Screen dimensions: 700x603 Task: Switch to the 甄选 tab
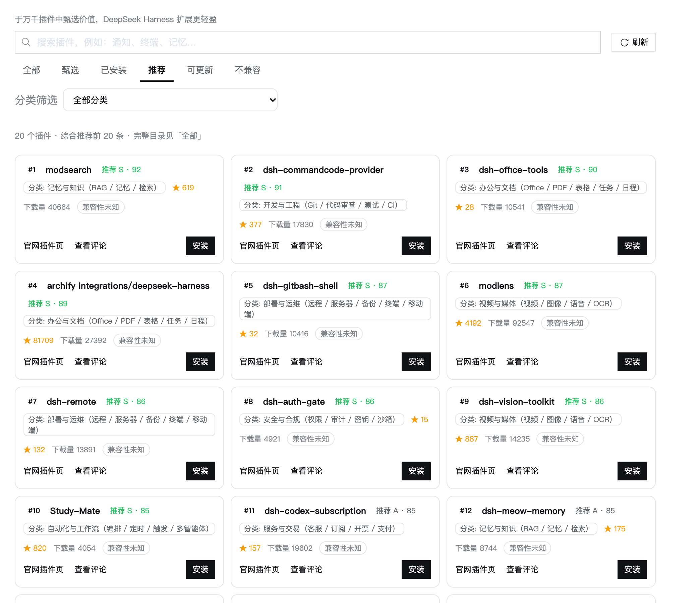[x=70, y=70]
